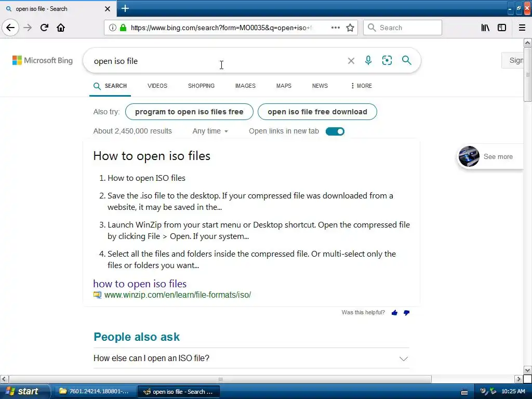The width and height of the screenshot is (532, 399).
Task: Click the vertical scrollbar down arrow
Action: pyautogui.click(x=527, y=370)
